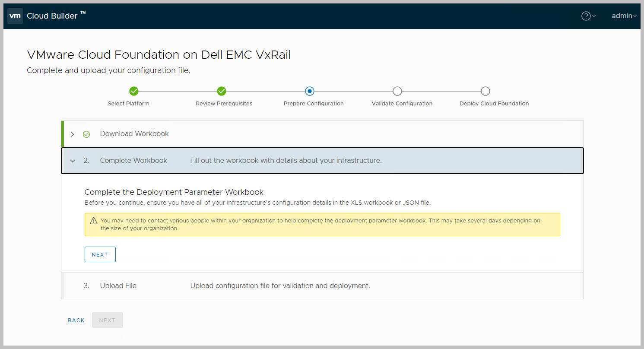The image size is (644, 349).
Task: Click the outlined NEXT button in workbook step
Action: (x=100, y=254)
